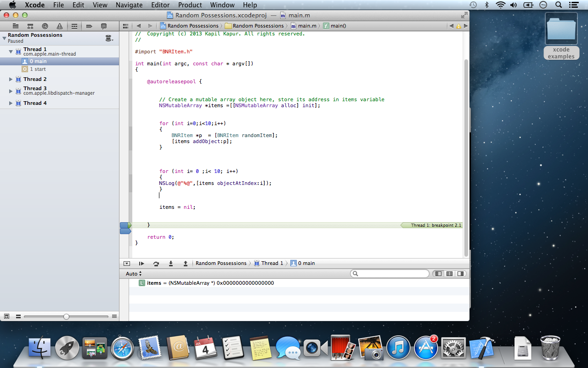The image size is (588, 368).
Task: Show all stack frames icon at slider end
Action: coord(114,316)
